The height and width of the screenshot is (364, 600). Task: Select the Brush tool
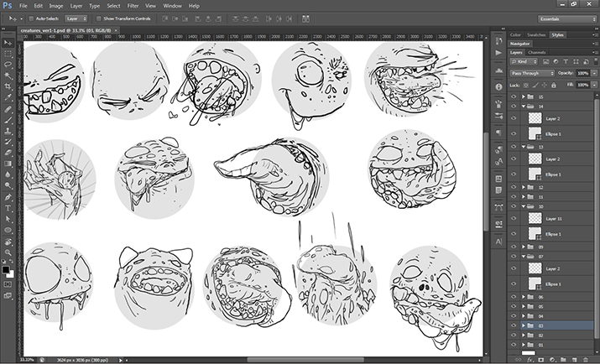[8, 121]
